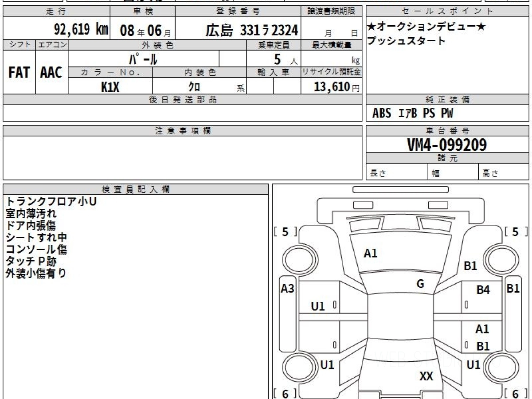532x399 pixels.
Task: Click the 内装色 header
Action: (199, 72)
